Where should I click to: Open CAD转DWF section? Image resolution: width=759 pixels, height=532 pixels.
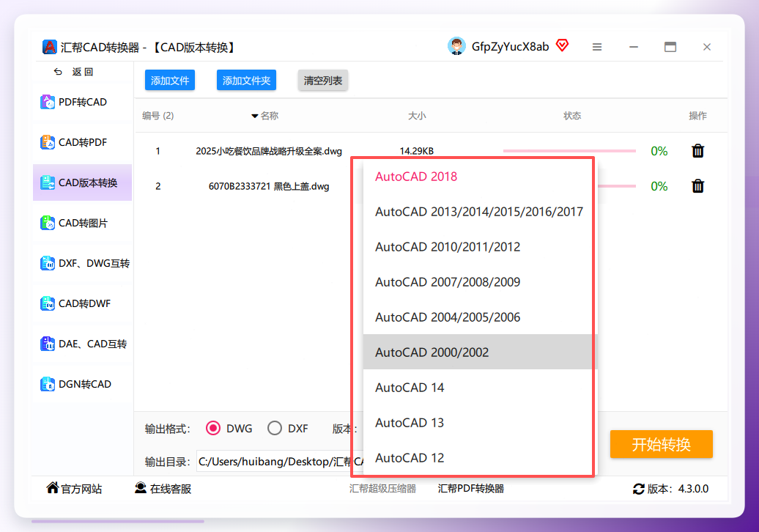82,303
